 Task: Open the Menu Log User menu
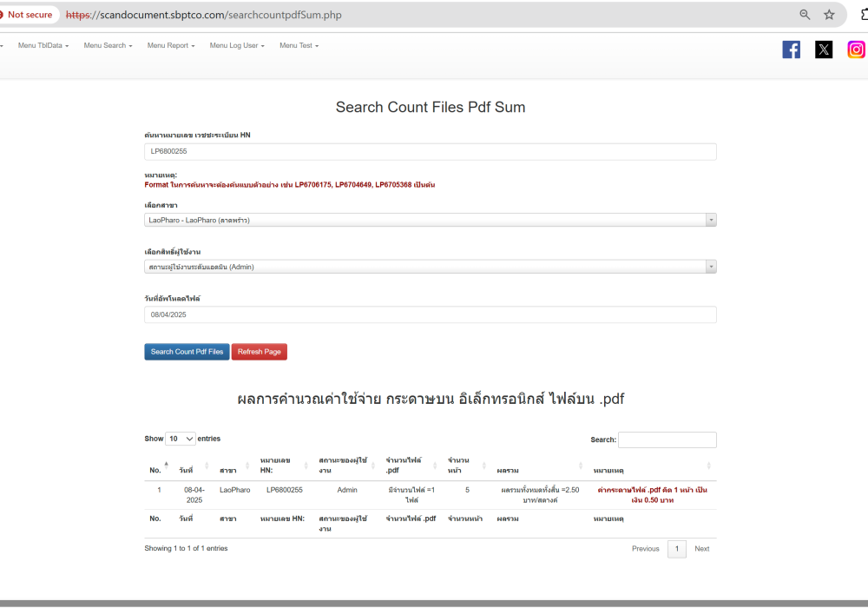pos(237,45)
